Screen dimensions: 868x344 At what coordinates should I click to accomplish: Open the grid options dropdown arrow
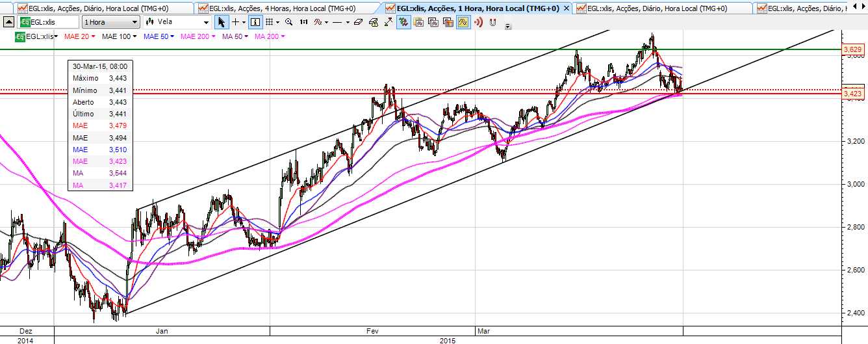278,22
